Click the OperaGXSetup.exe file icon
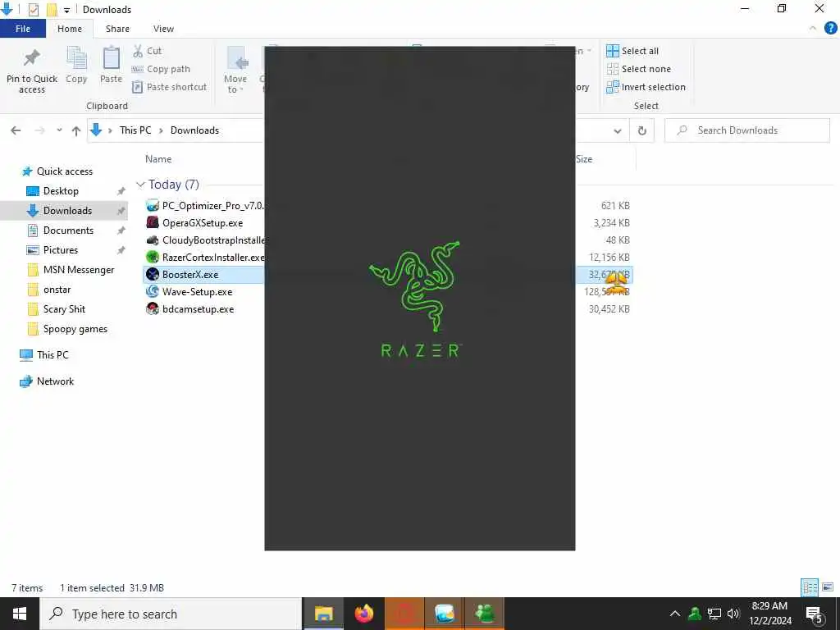The height and width of the screenshot is (630, 840). coord(153,222)
